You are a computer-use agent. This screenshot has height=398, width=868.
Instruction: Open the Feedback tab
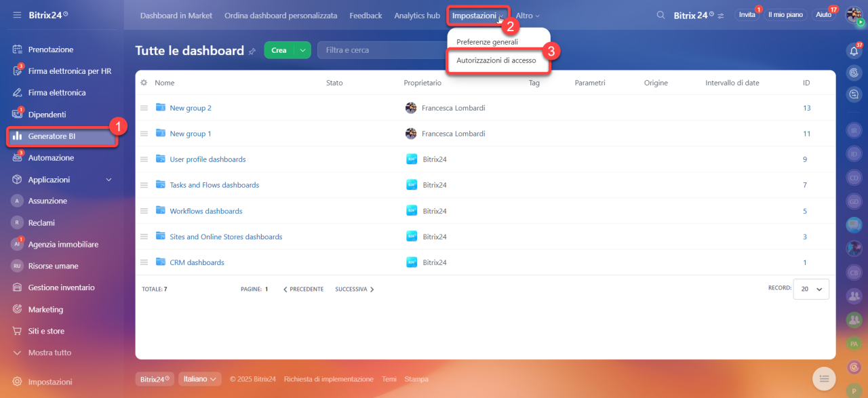[x=366, y=16]
